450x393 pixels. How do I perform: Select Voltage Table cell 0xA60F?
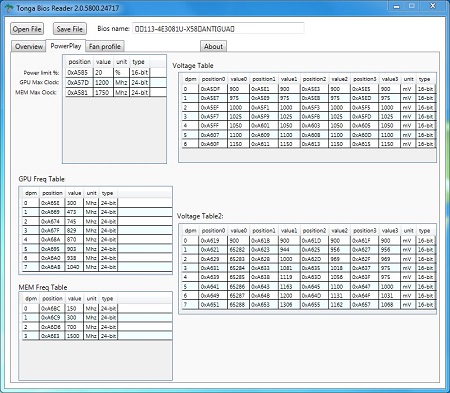pos(213,144)
